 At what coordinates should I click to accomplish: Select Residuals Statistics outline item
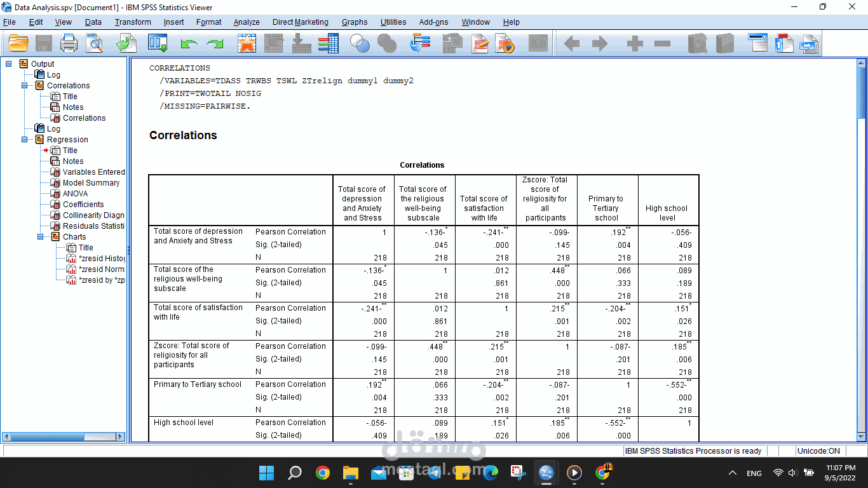coord(93,226)
